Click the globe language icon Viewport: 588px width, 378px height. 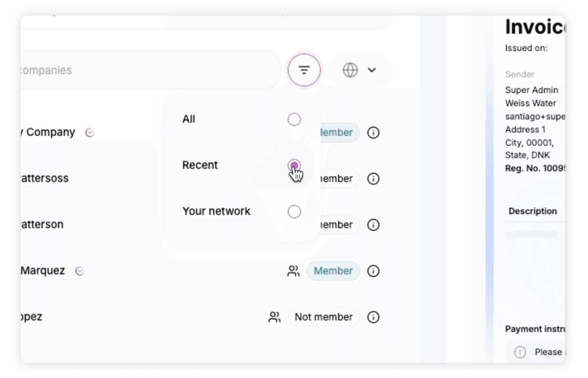(350, 70)
